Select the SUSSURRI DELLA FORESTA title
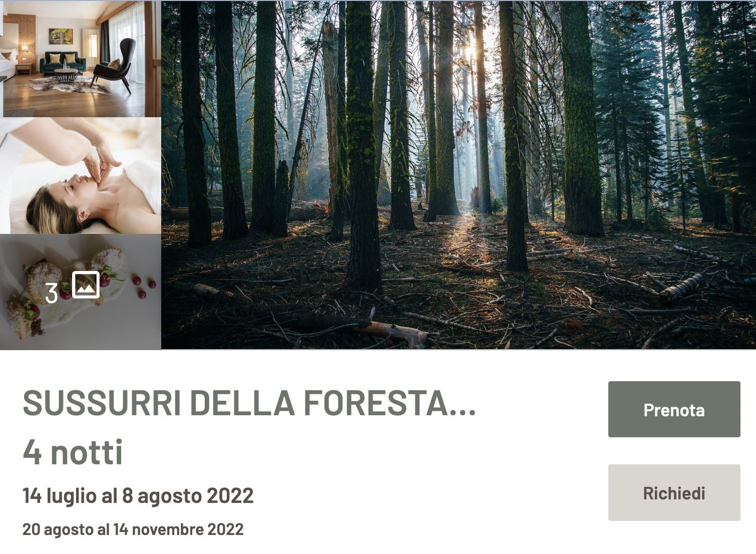The width and height of the screenshot is (756, 554). click(x=249, y=403)
